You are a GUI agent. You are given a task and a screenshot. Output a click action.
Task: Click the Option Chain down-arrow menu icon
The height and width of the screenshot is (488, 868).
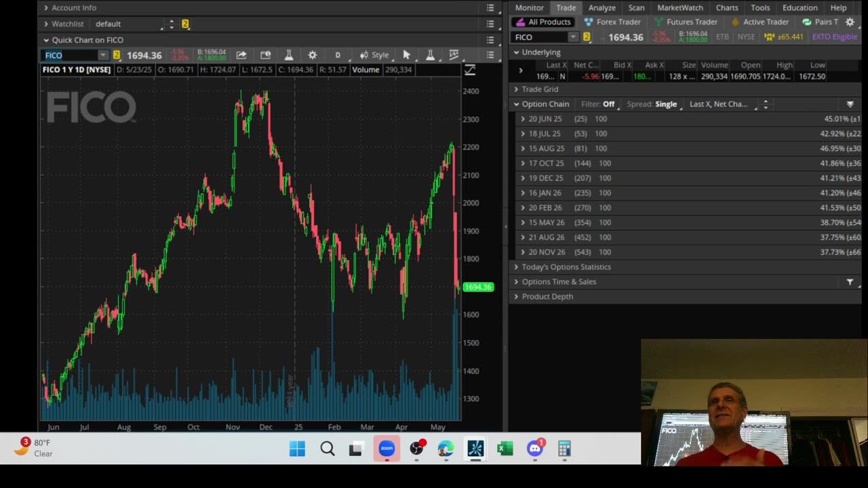850,104
